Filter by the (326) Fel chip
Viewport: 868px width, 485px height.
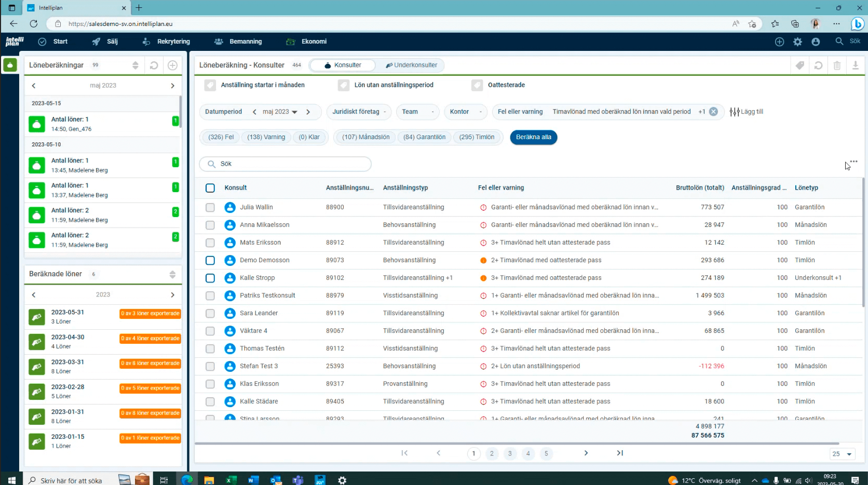[221, 137]
